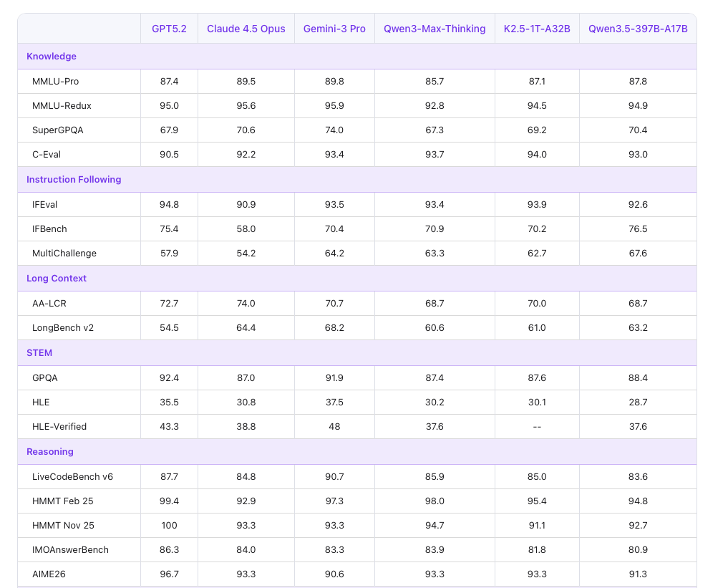728x588 pixels.
Task: Click the Instruction Following section heading
Action: pyautogui.click(x=74, y=179)
